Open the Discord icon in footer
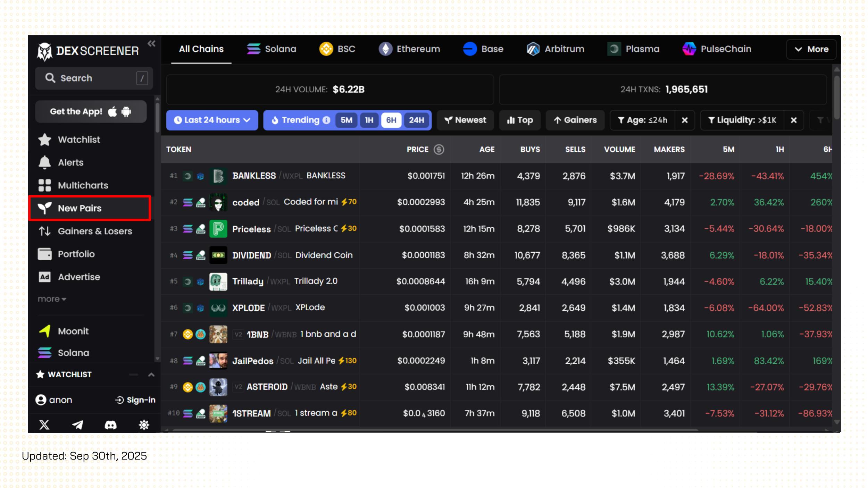868x488 pixels. (x=110, y=424)
